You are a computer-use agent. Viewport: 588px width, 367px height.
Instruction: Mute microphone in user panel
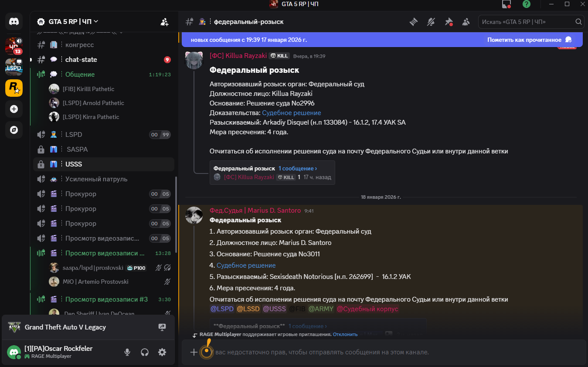click(x=127, y=352)
